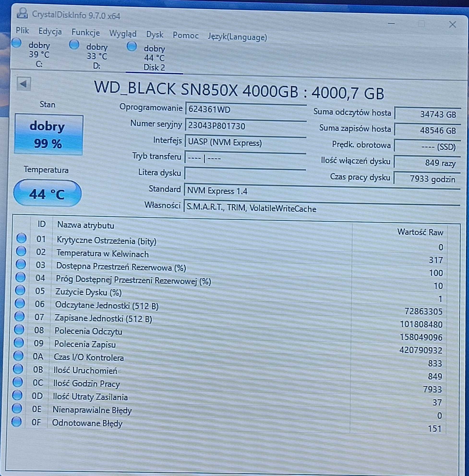The width and height of the screenshot is (469, 476).
Task: Open the Edycja menu
Action: click(x=50, y=31)
